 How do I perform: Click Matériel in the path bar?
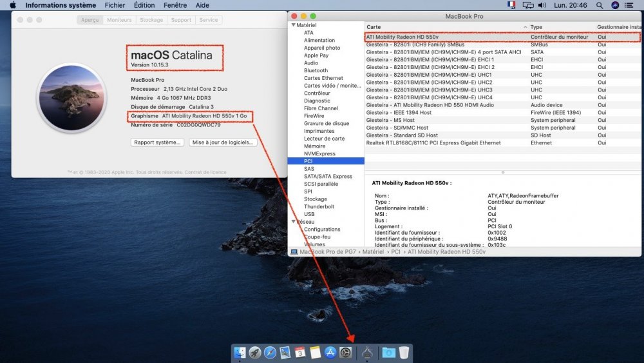click(373, 251)
